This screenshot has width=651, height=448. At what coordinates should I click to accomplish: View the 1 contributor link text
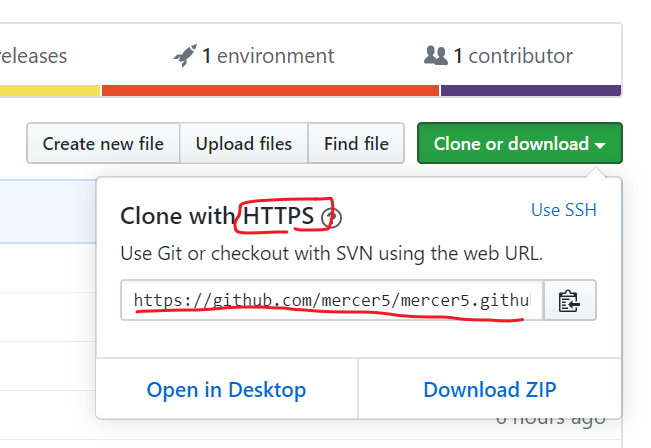click(513, 56)
